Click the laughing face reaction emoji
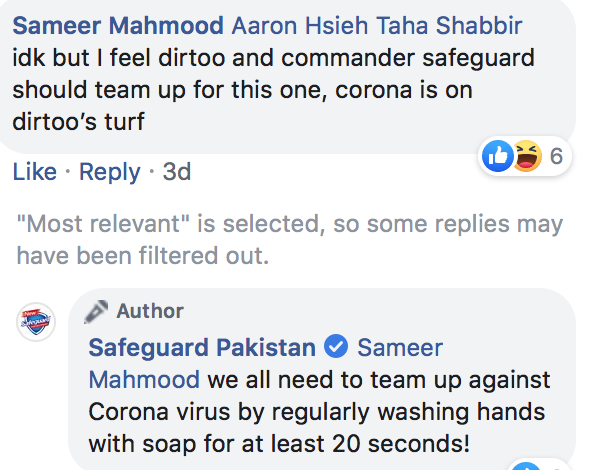Viewport: 592px width, 470px height. 527,156
